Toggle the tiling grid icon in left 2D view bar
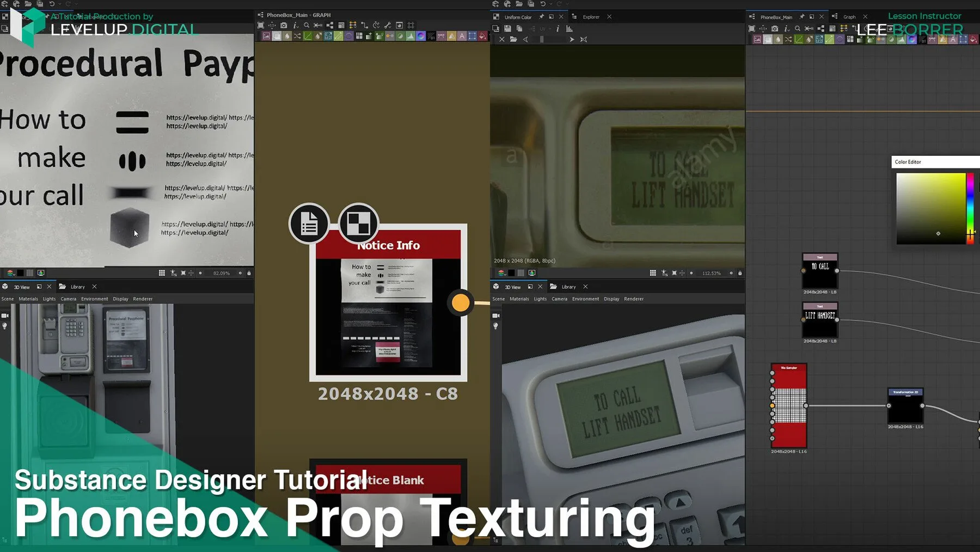 point(162,273)
